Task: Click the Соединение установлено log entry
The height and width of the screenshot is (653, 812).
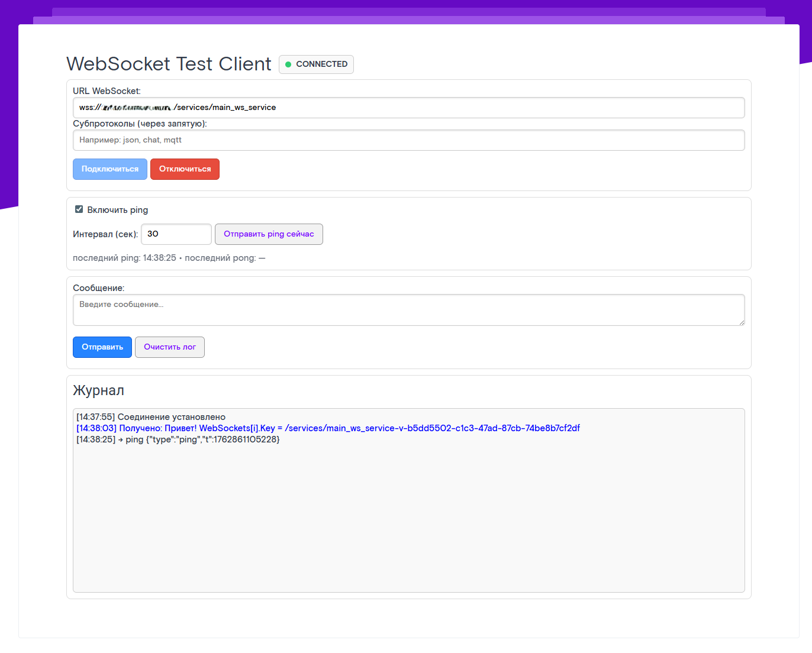Action: coord(151,417)
